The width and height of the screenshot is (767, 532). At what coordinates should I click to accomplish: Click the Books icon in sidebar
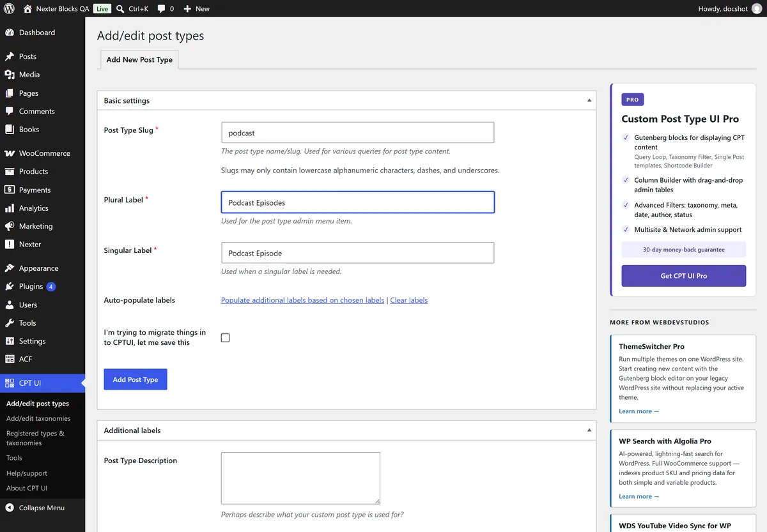click(x=10, y=129)
